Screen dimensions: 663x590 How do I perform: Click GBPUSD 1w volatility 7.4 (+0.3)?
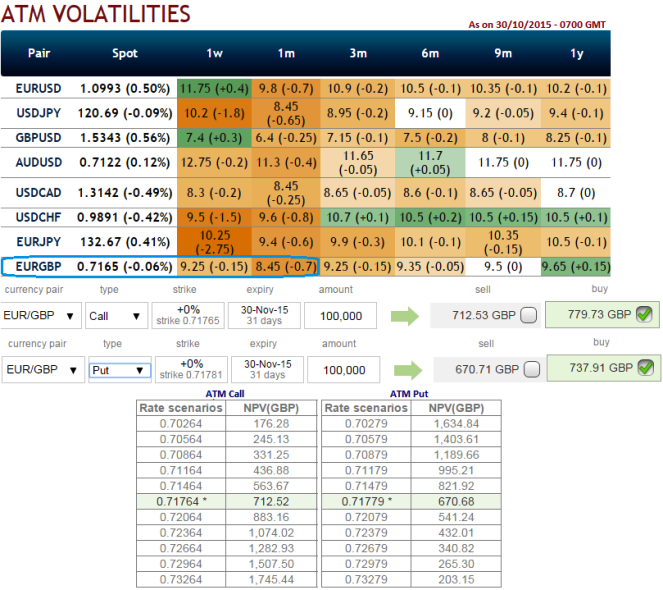pyautogui.click(x=214, y=138)
